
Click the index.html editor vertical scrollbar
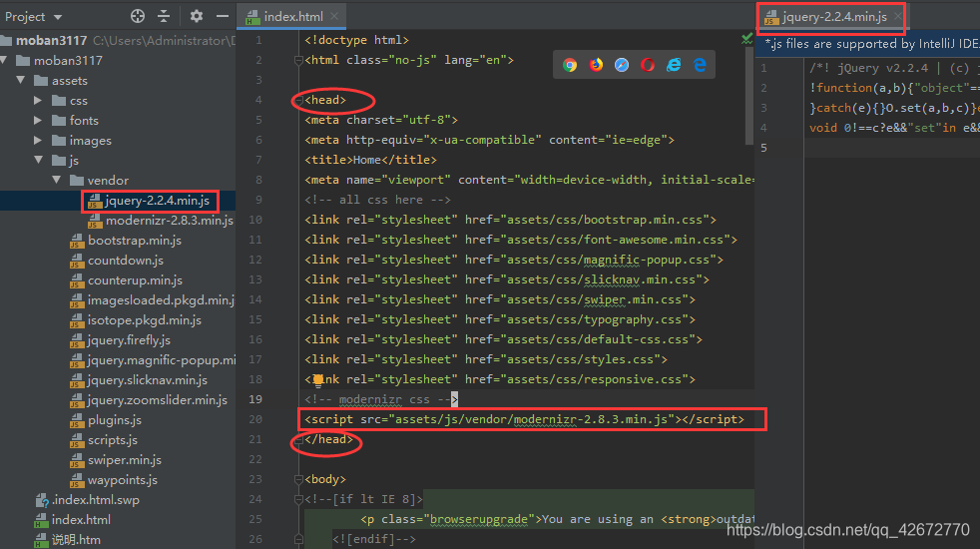[x=749, y=94]
